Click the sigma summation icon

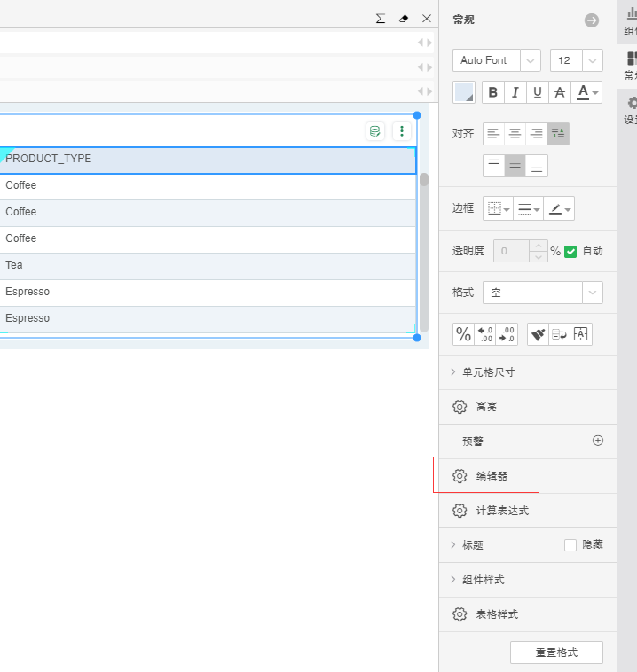coord(380,19)
